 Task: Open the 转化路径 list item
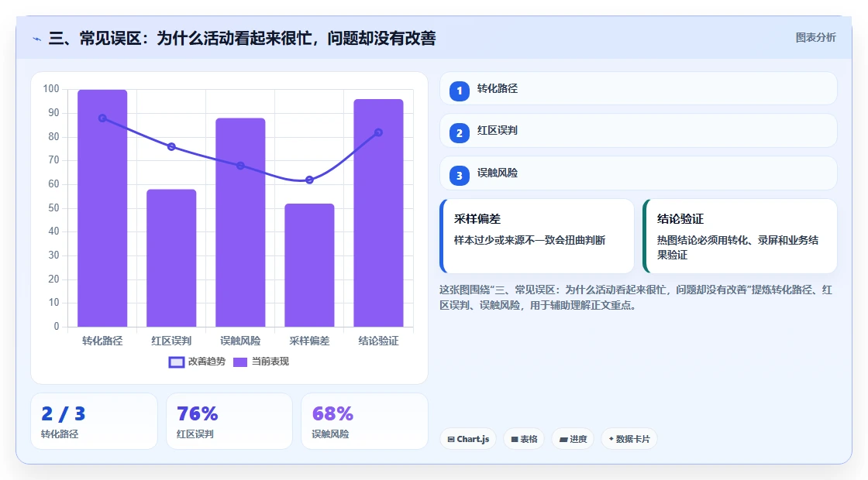[639, 88]
